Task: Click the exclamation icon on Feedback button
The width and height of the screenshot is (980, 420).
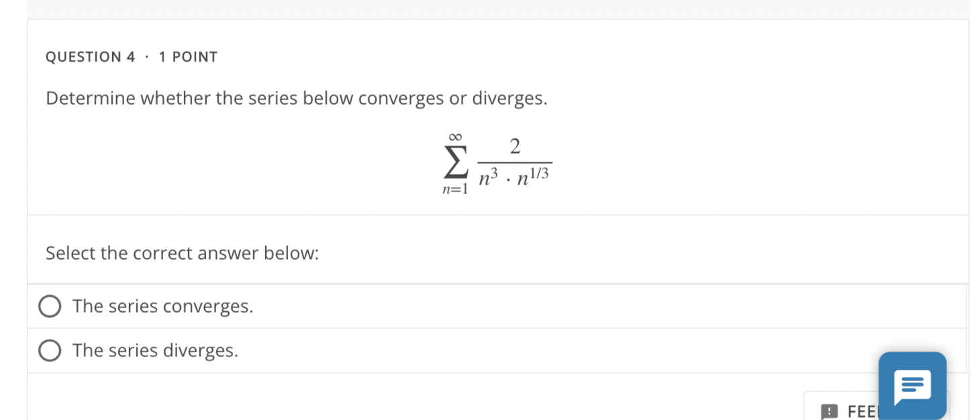Action: pyautogui.click(x=830, y=411)
